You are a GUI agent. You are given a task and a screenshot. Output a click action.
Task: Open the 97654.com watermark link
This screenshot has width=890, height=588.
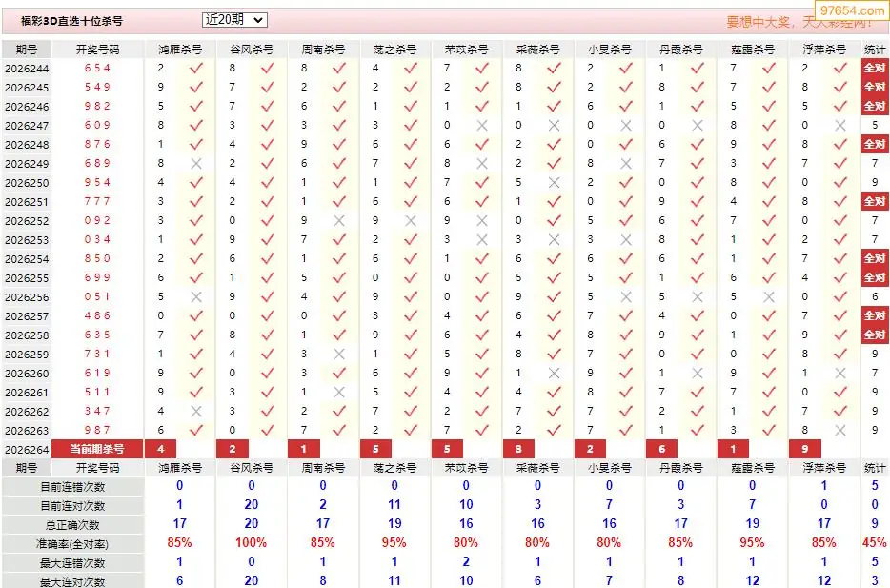(x=852, y=10)
